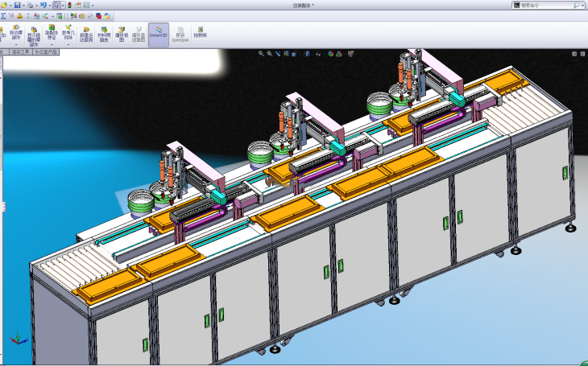Click the Rebuild traffic light icon

pyautogui.click(x=69, y=5)
